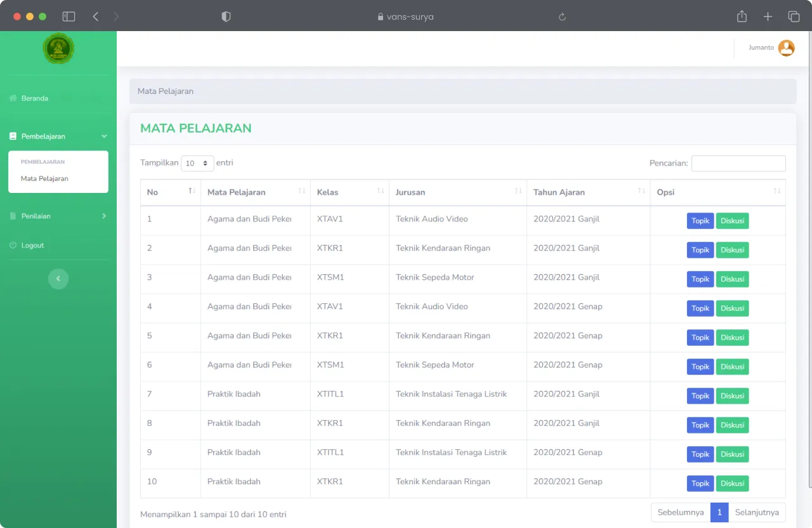Select Mata Pelajaran submenu item
Viewport: 812px width, 528px height.
44,178
